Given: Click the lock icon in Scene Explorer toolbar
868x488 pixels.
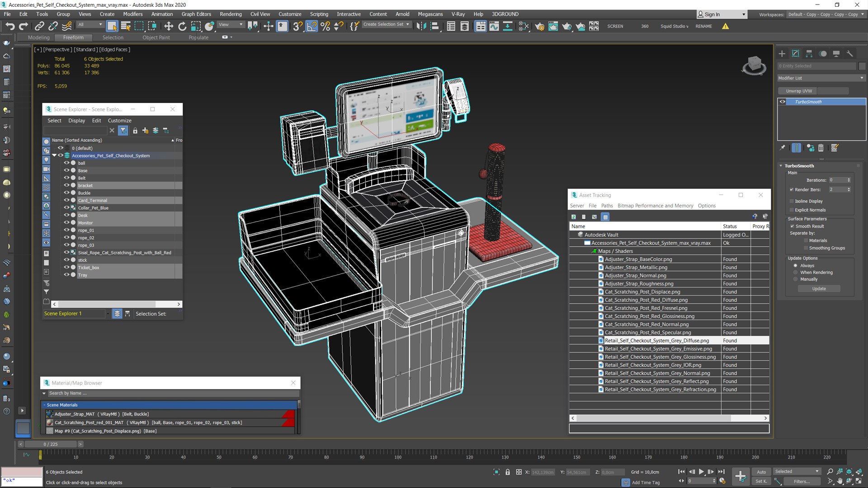Looking at the screenshot, I should (135, 131).
